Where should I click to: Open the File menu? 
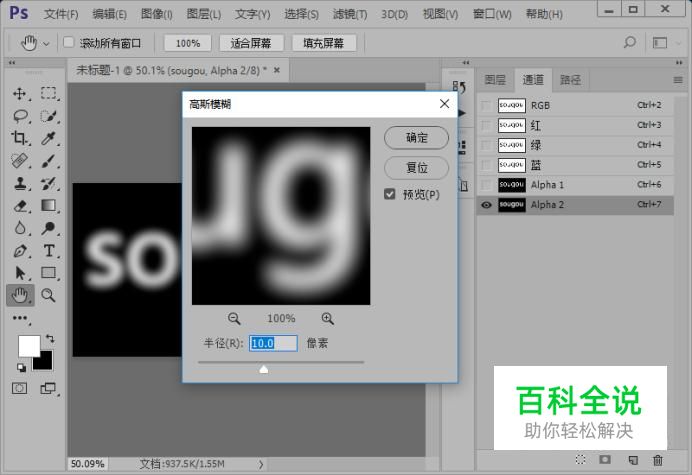61,14
